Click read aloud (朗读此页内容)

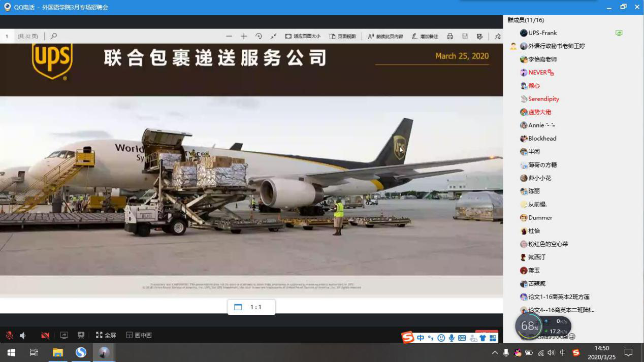click(x=385, y=37)
